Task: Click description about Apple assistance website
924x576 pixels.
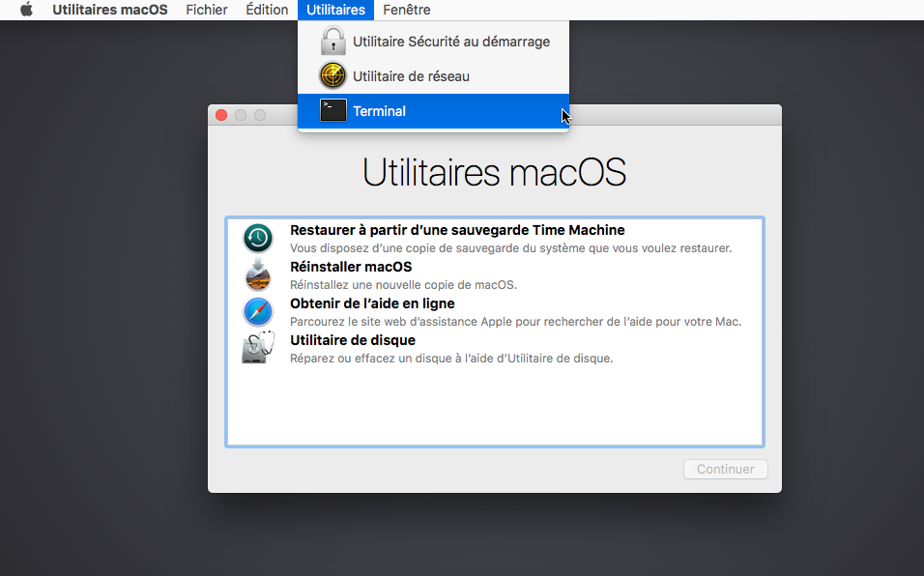Action: 515,322
